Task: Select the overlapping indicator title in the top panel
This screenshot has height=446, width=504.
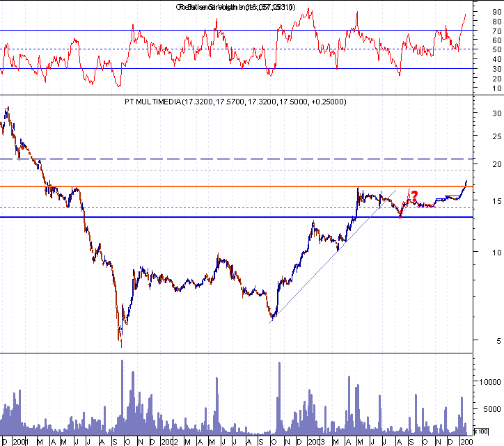Action: pos(235,7)
